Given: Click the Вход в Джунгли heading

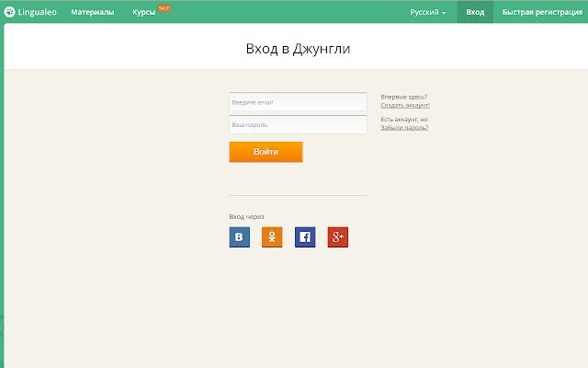Looking at the screenshot, I should coord(298,49).
